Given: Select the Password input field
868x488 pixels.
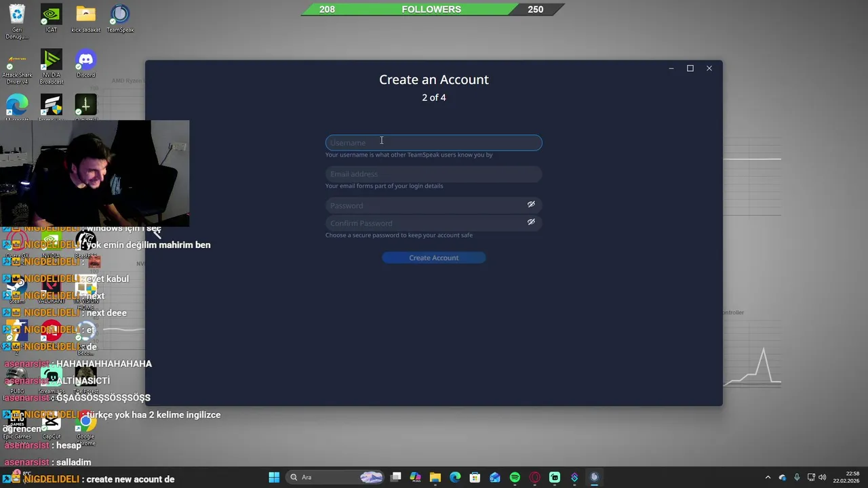Looking at the screenshot, I should [x=433, y=205].
